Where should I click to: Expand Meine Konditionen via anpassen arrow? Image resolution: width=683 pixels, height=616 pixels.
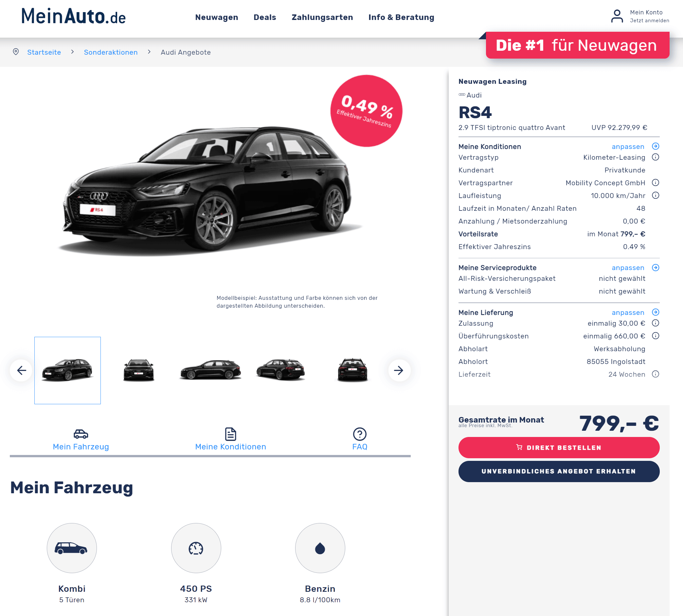655,146
